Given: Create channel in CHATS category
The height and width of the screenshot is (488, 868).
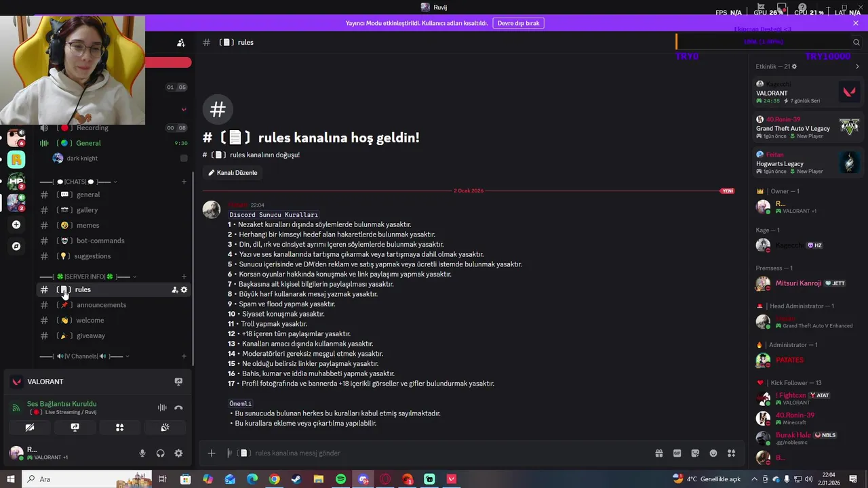Looking at the screenshot, I should [184, 182].
